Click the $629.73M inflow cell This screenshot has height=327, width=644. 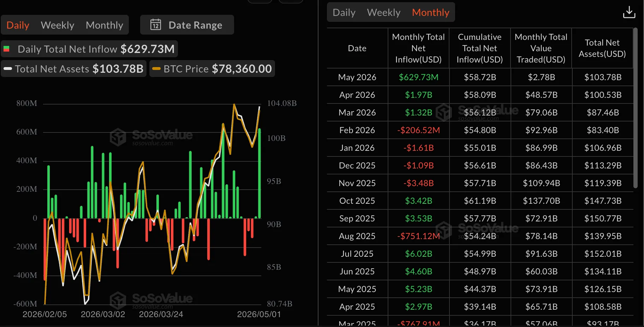(x=418, y=77)
